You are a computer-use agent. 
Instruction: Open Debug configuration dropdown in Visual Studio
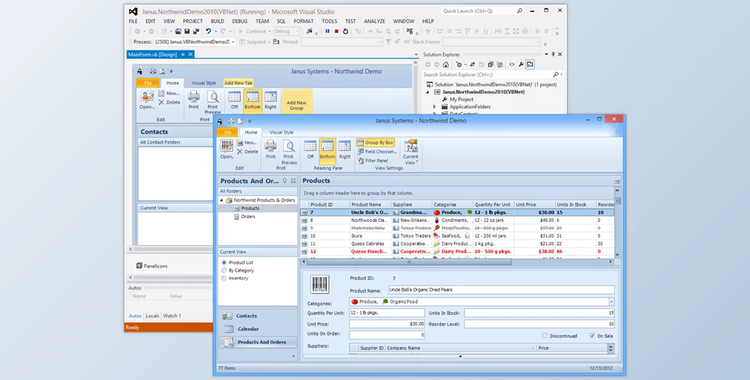tap(287, 31)
